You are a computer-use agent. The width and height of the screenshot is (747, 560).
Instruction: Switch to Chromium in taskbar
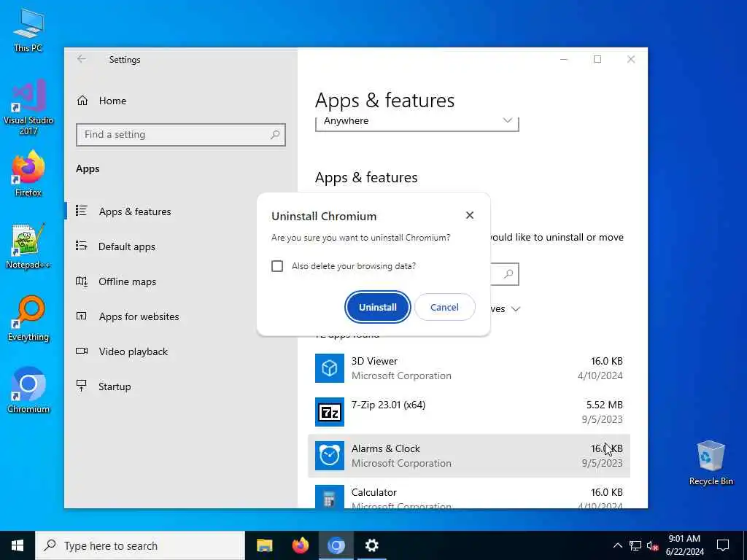pyautogui.click(x=336, y=545)
